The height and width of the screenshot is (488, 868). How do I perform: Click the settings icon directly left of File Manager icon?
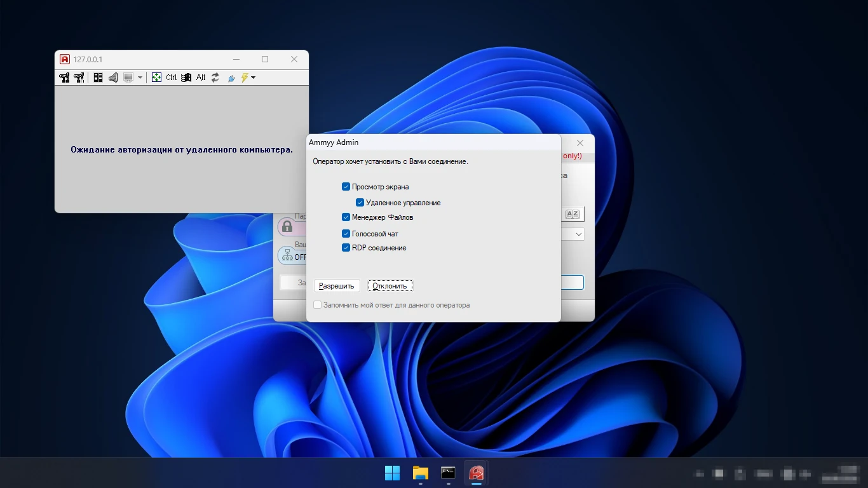[x=79, y=78]
